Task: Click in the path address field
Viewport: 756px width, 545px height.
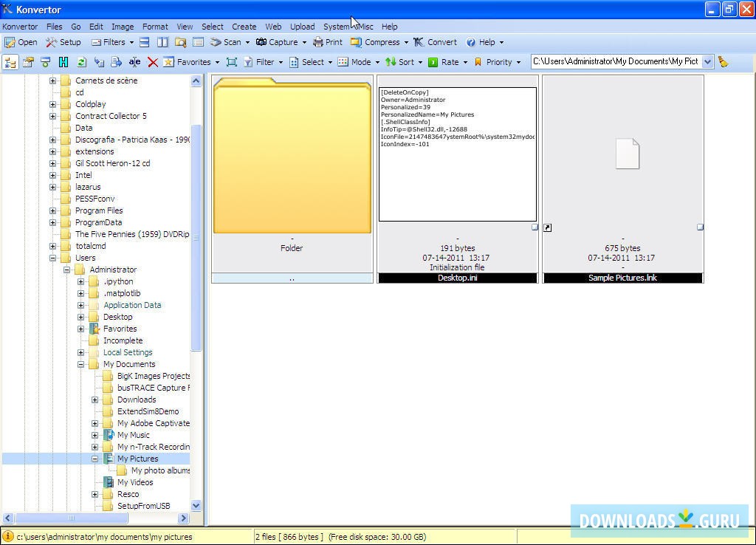Action: point(616,62)
